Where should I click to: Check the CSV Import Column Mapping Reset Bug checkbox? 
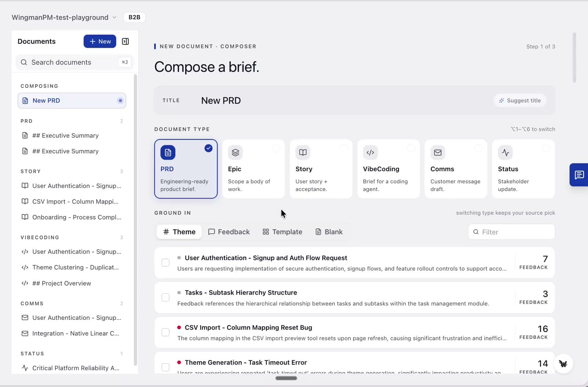coord(165,332)
